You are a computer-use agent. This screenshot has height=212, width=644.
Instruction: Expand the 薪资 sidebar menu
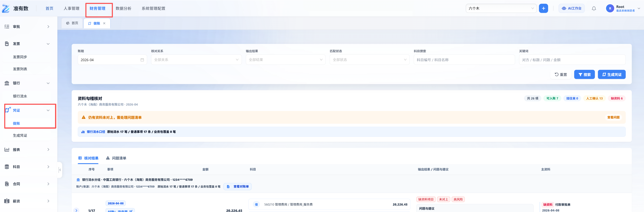[x=48, y=201]
